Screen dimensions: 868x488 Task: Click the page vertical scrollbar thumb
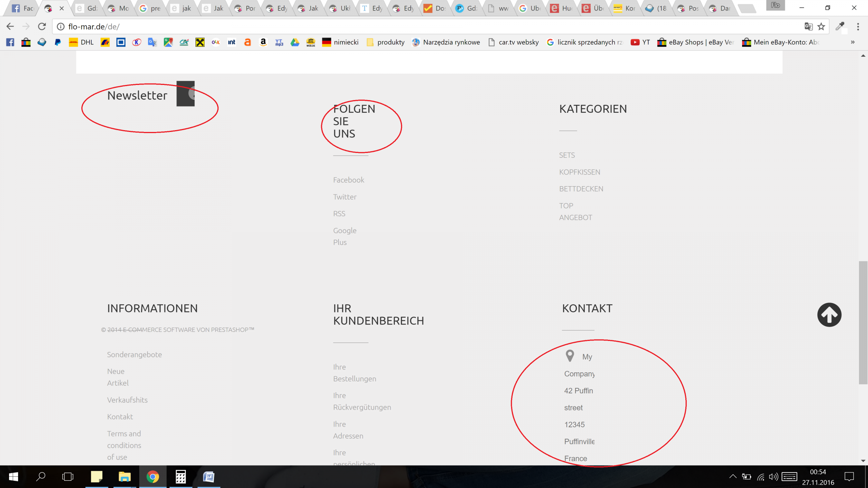pos(863,322)
